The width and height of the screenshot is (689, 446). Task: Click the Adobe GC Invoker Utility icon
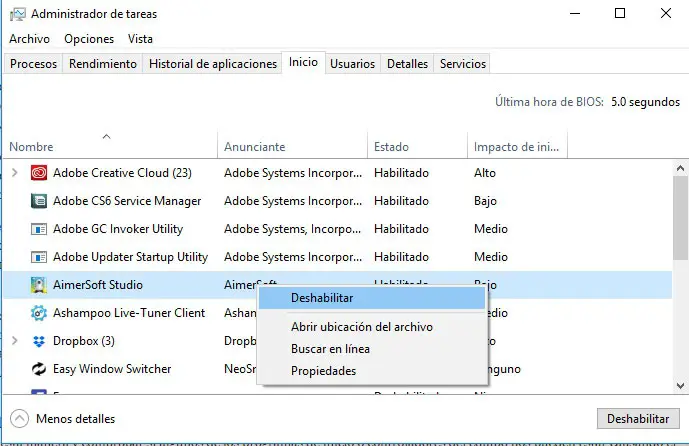point(39,229)
